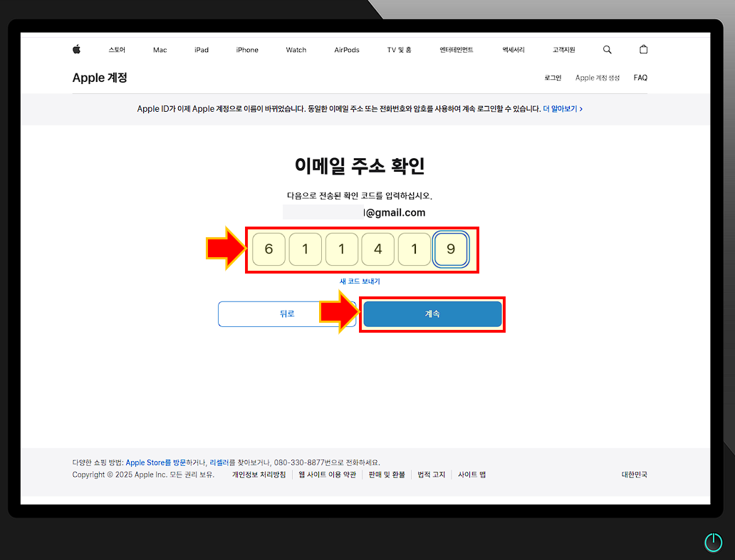The width and height of the screenshot is (735, 560).
Task: Click the last verification code input box
Action: tap(451, 249)
